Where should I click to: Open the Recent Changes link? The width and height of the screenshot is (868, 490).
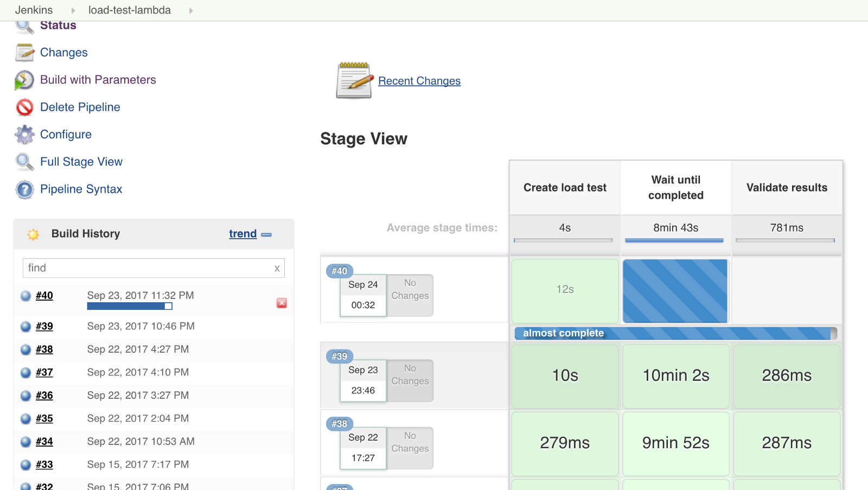tap(419, 81)
